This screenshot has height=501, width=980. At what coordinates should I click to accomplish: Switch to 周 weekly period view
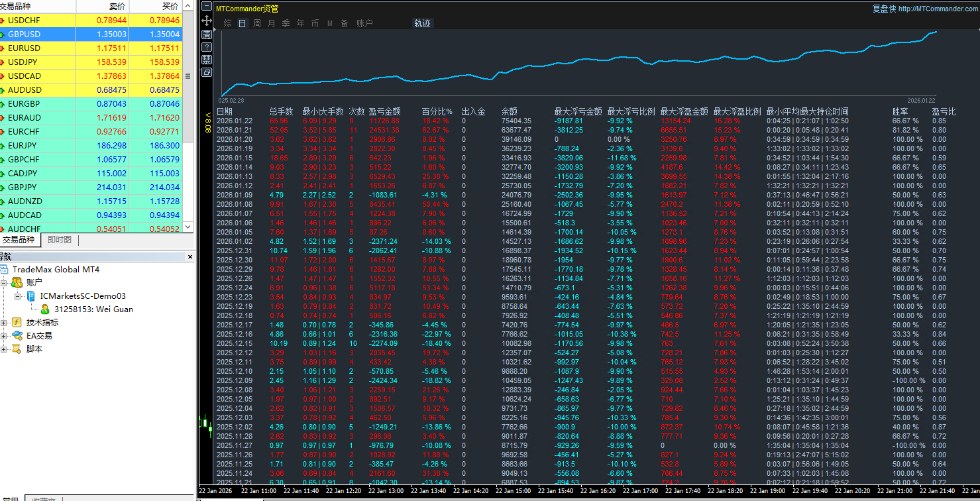point(257,23)
